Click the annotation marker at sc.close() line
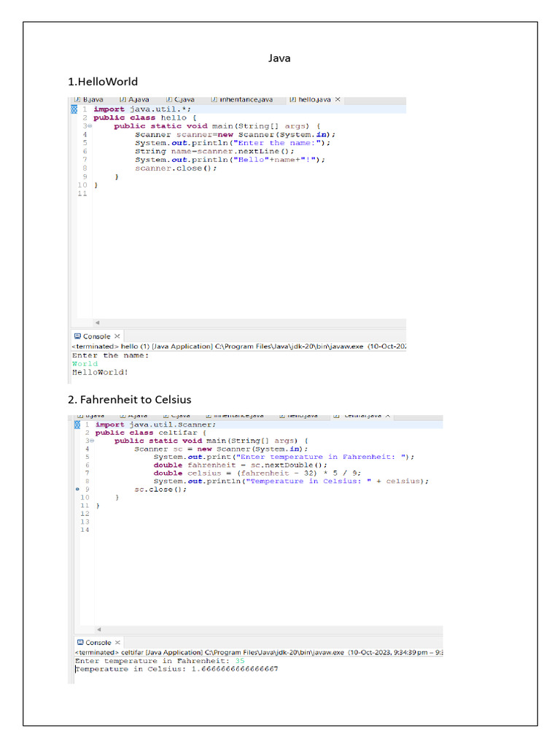560x747 pixels. (77, 489)
